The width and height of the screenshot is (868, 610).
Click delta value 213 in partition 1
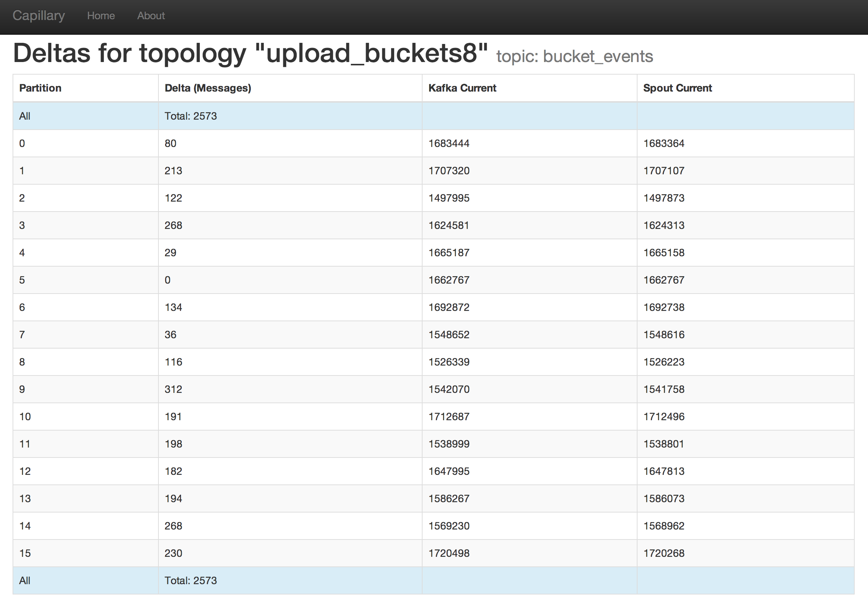pos(173,171)
